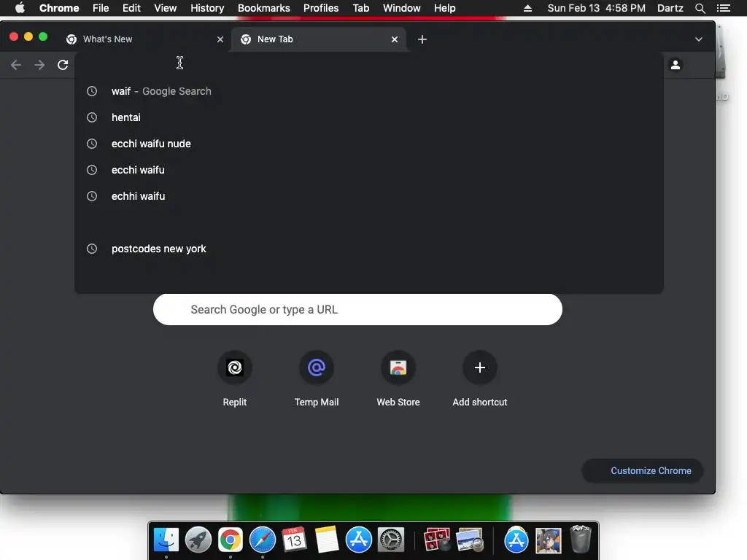Select the 'postcodes new york' suggestion
747x560 pixels.
[368, 249]
